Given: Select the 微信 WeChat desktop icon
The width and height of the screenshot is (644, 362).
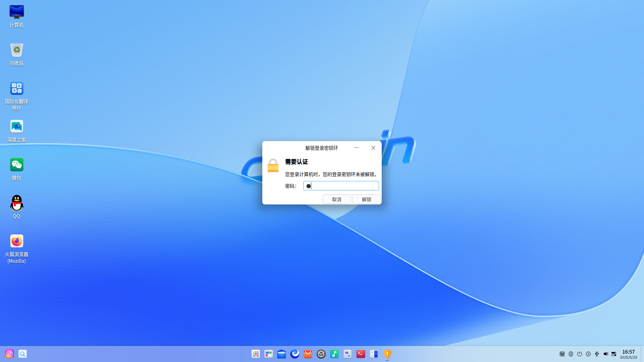Looking at the screenshot, I should [x=16, y=169].
